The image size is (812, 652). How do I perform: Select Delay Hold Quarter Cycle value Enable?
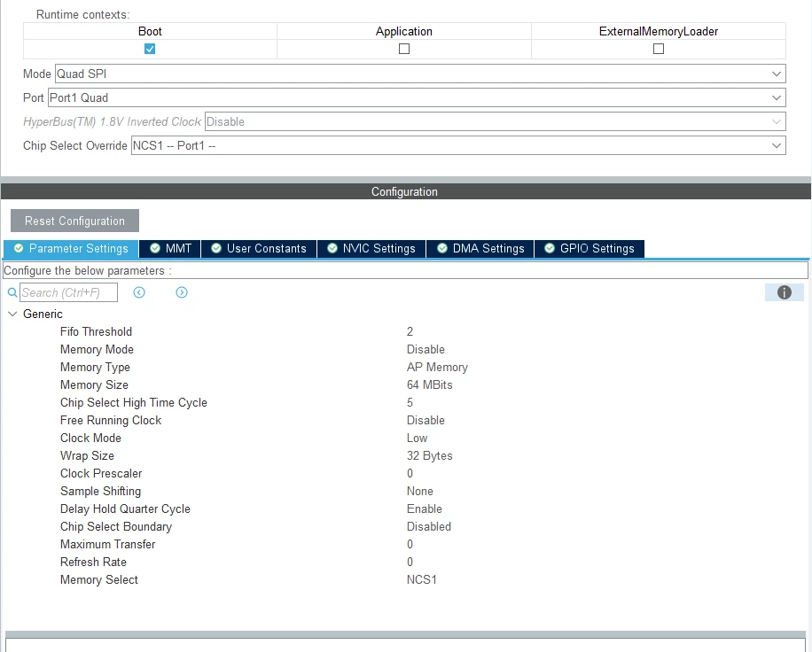[x=424, y=508]
